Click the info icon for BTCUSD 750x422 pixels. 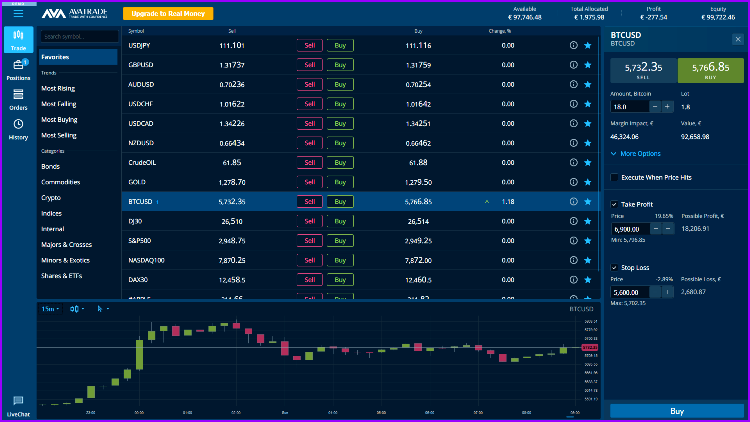pos(574,201)
